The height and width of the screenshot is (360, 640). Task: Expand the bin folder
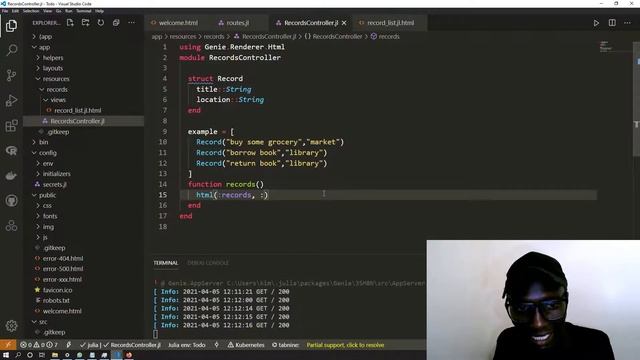(x=43, y=142)
